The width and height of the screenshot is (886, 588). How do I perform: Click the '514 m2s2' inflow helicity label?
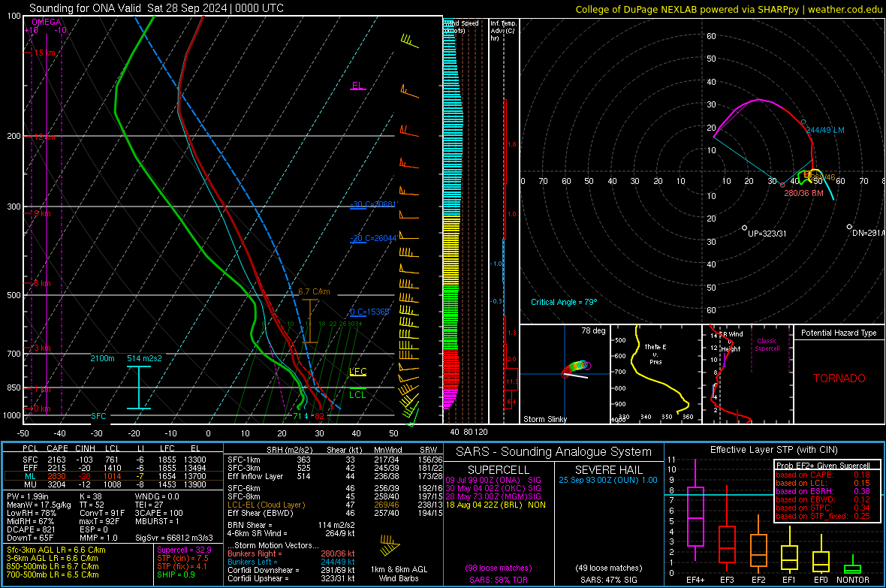(144, 358)
